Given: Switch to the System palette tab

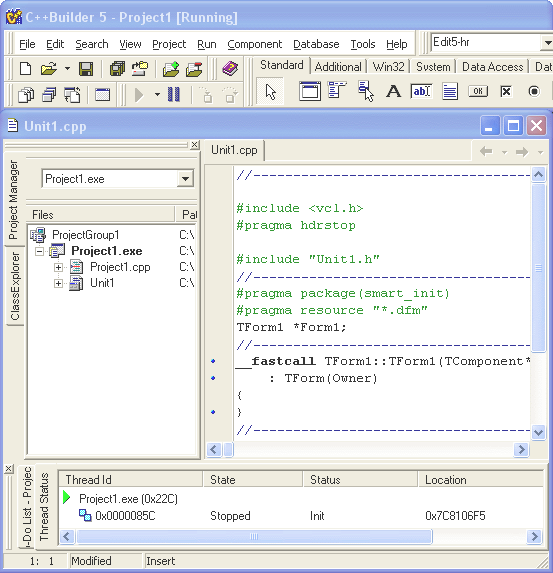Looking at the screenshot, I should (433, 67).
